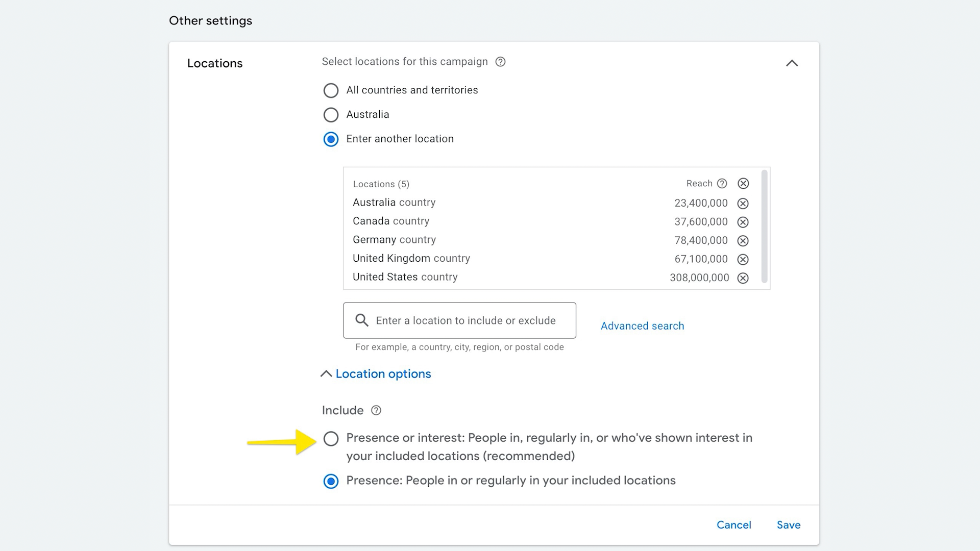Choose Presence or interest targeting option

pos(331,439)
